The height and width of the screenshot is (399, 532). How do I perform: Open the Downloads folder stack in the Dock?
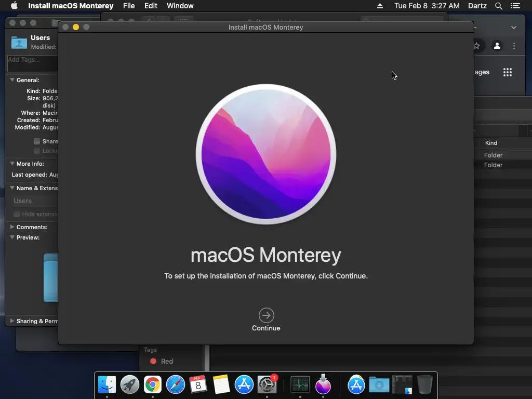coord(379,385)
